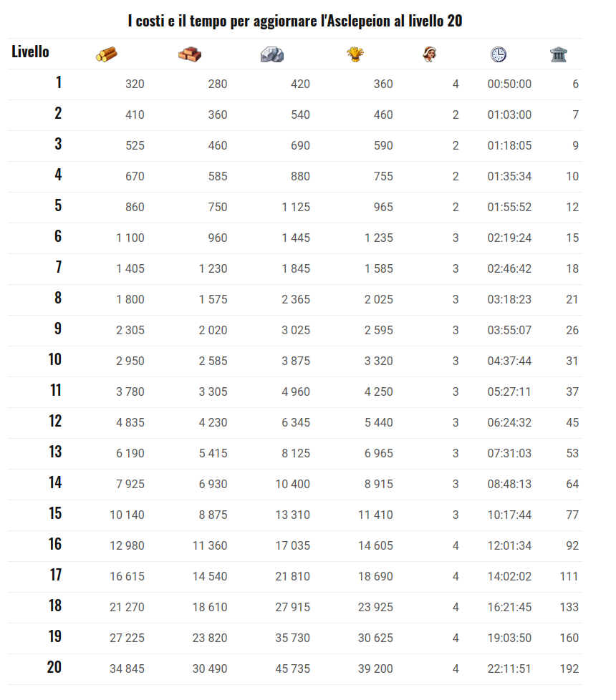Click the iron ore resource icon
Image resolution: width=616 pixels, height=700 pixels.
[x=272, y=54]
